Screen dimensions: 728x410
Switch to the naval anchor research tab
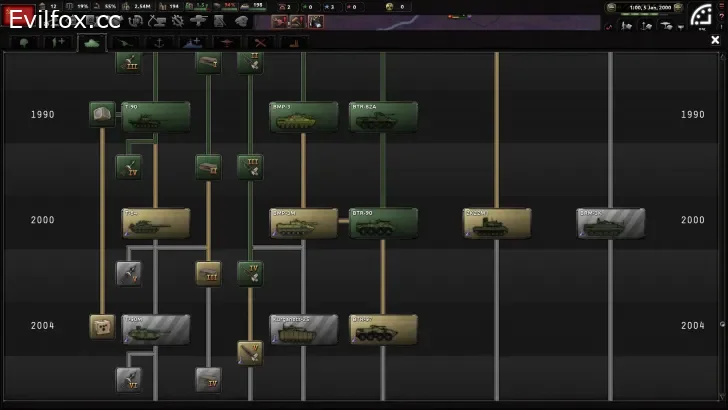tap(158, 43)
